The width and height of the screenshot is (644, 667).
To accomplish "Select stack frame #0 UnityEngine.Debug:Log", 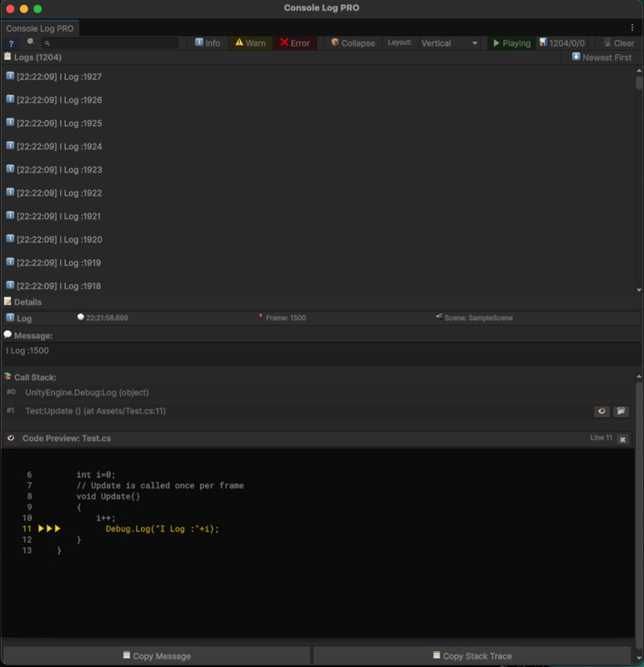I will 318,393.
